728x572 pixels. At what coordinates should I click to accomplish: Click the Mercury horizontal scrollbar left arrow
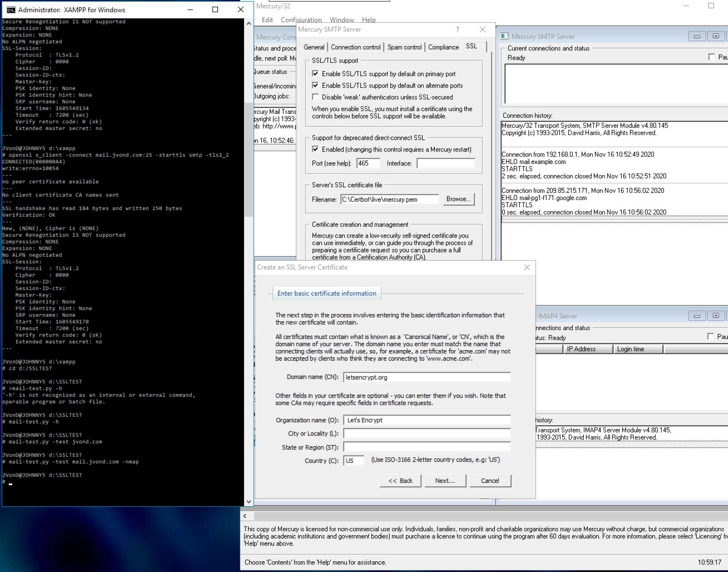[245, 516]
